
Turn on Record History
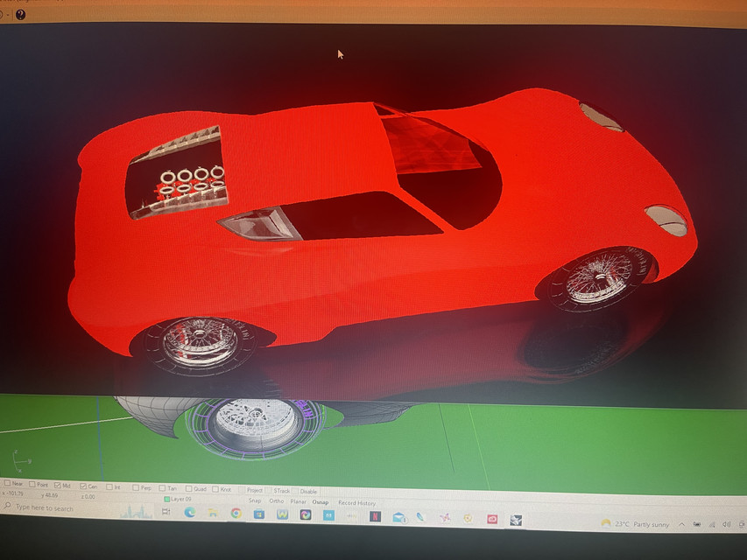coord(358,501)
